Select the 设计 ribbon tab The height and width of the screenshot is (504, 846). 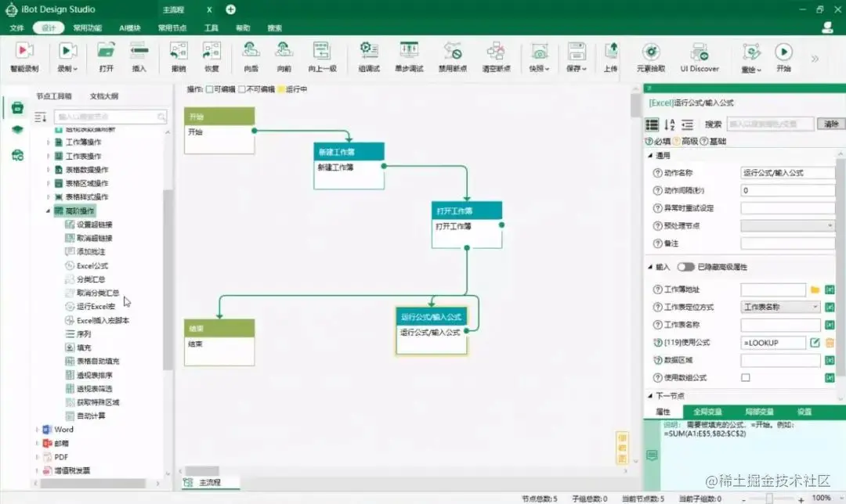tap(49, 27)
